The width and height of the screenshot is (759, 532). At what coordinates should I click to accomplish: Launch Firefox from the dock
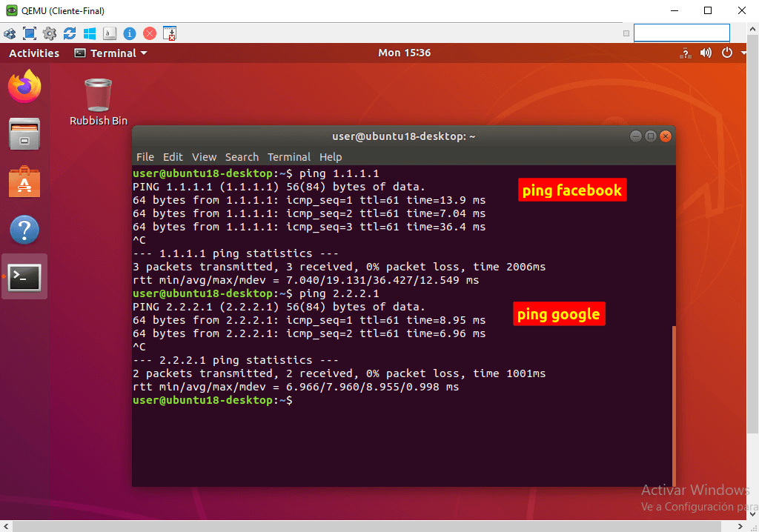pyautogui.click(x=24, y=86)
